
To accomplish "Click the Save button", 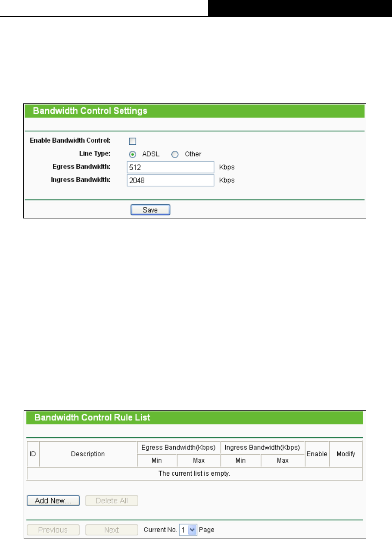I will pyautogui.click(x=150, y=210).
